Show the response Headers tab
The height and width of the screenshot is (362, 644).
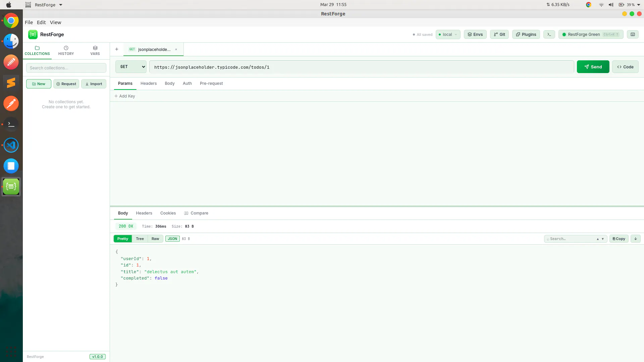click(144, 213)
